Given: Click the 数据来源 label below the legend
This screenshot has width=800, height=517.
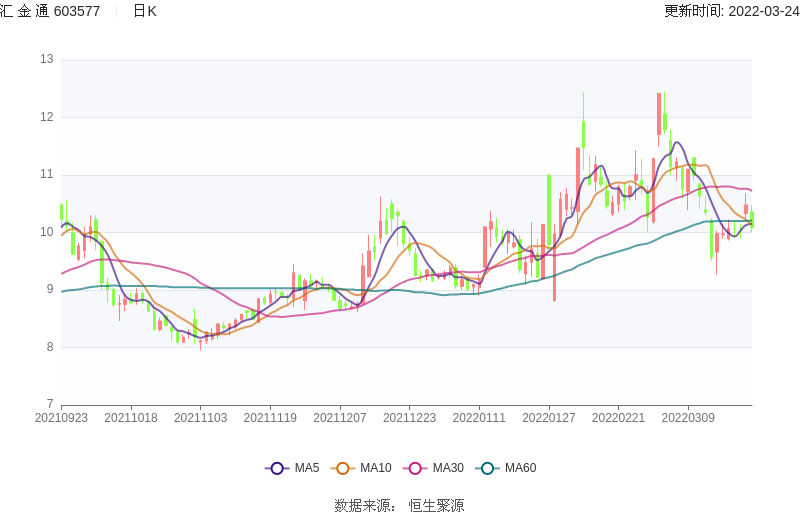Looking at the screenshot, I should click(365, 506).
